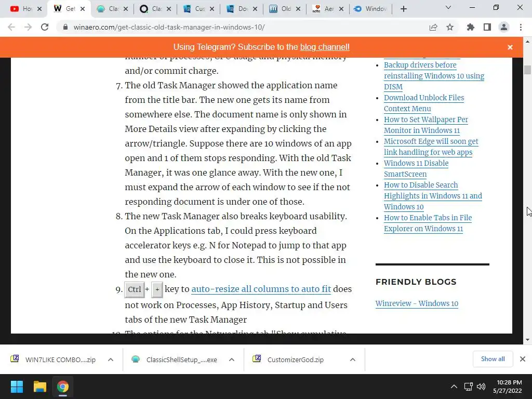This screenshot has height=399, width=532.
Task: Open 'How to Disable Search Highlights' link
Action: pyautogui.click(x=433, y=196)
